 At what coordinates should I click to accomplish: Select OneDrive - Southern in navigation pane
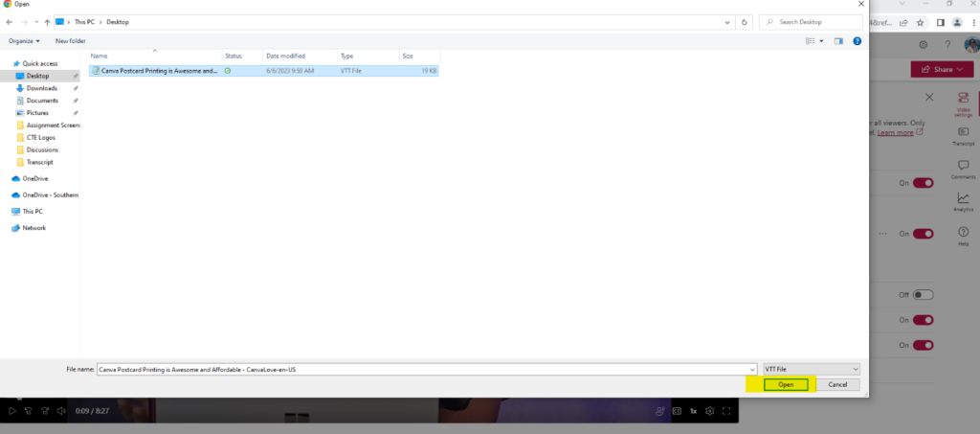click(50, 195)
